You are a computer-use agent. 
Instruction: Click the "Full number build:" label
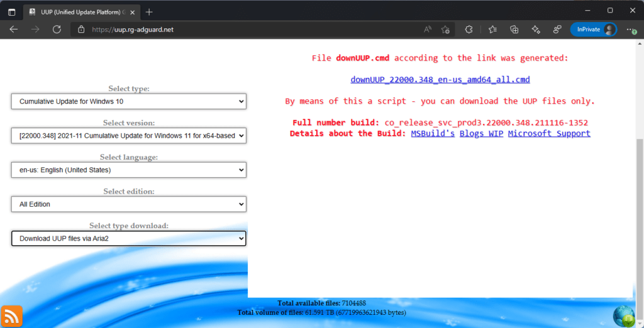pos(336,123)
